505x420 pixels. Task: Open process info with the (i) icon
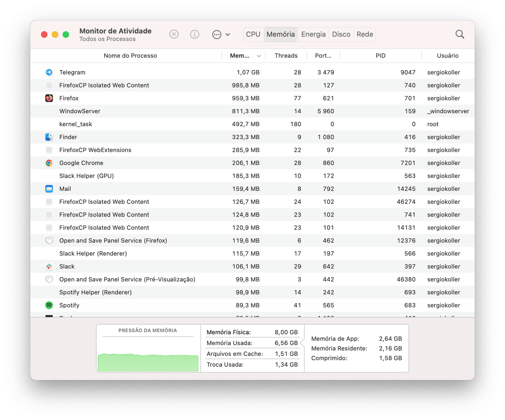click(x=194, y=34)
